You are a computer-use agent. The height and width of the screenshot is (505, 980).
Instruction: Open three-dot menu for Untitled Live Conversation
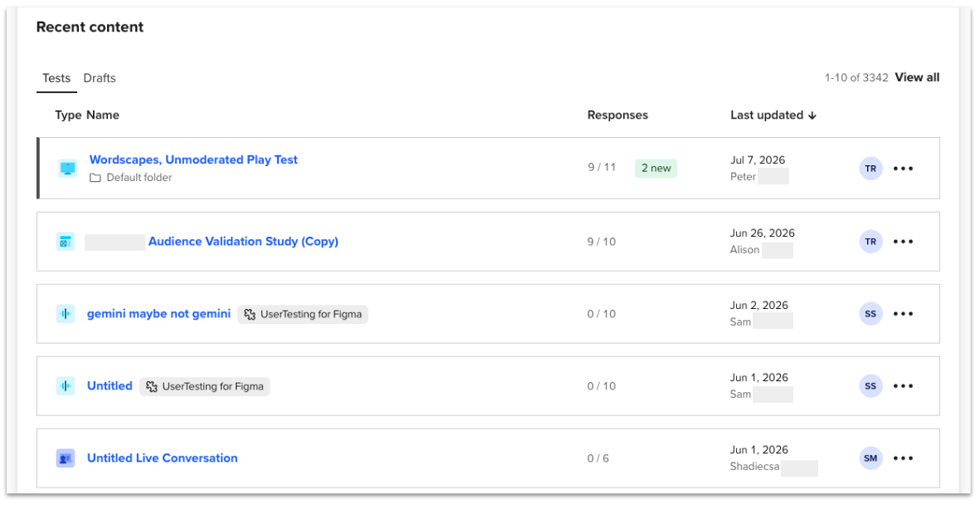[903, 458]
